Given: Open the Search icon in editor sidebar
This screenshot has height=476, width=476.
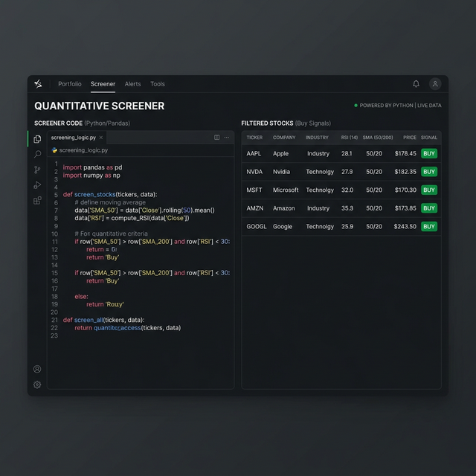Looking at the screenshot, I should coord(37,154).
